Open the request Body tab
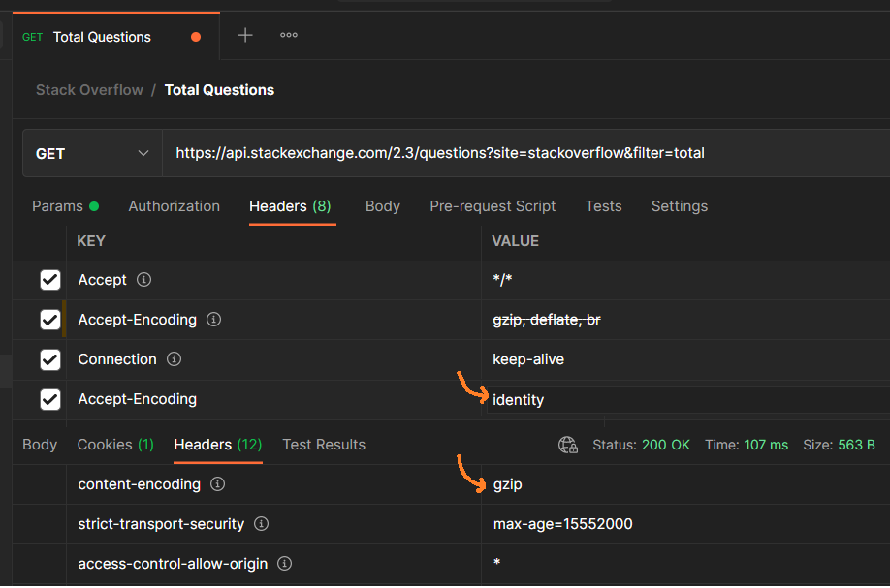Viewport: 890px width, 588px height. (x=383, y=205)
